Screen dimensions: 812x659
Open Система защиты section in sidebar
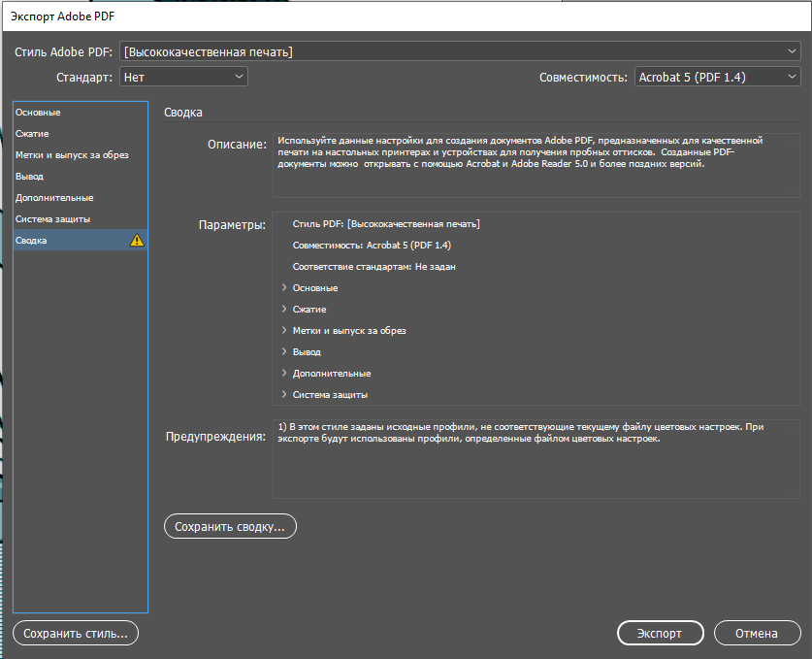(81, 219)
